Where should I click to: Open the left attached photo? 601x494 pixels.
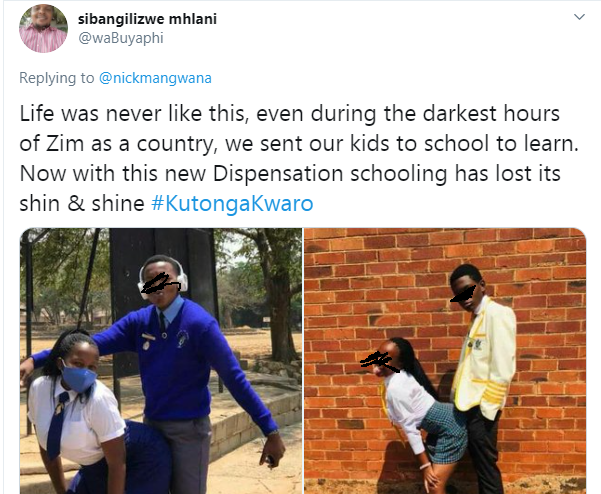(161, 361)
